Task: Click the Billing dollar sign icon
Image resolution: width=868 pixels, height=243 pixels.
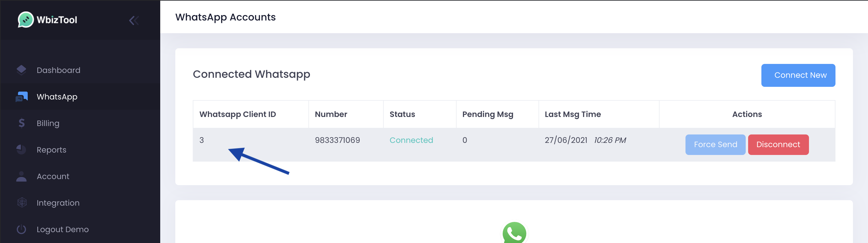Action: [22, 123]
